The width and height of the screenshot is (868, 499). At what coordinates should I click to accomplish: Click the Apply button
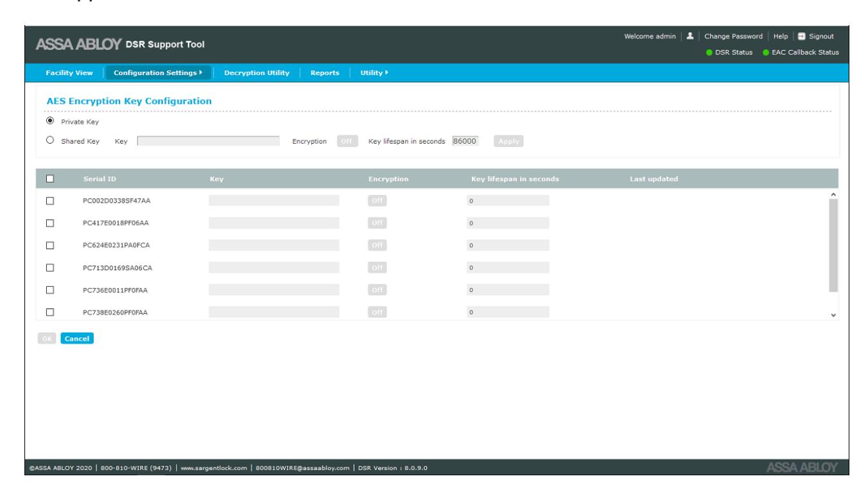(508, 141)
